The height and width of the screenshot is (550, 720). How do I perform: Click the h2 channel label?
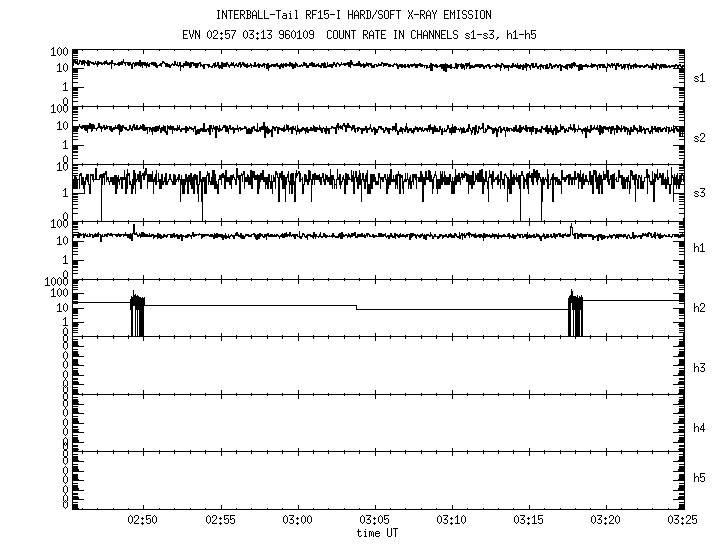(700, 308)
